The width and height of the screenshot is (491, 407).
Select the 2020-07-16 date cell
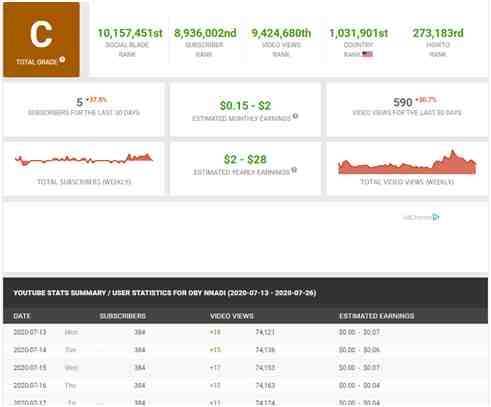click(30, 385)
